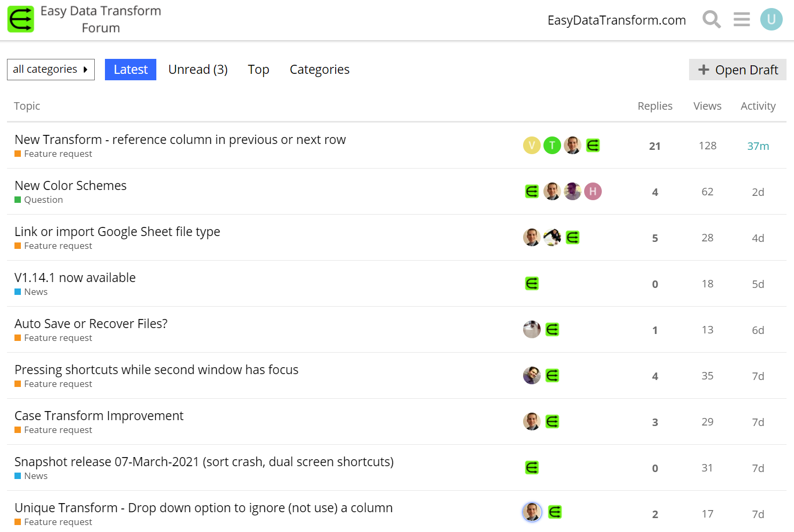
Task: Click pink H avatar on New Color Schemes
Action: pos(593,192)
